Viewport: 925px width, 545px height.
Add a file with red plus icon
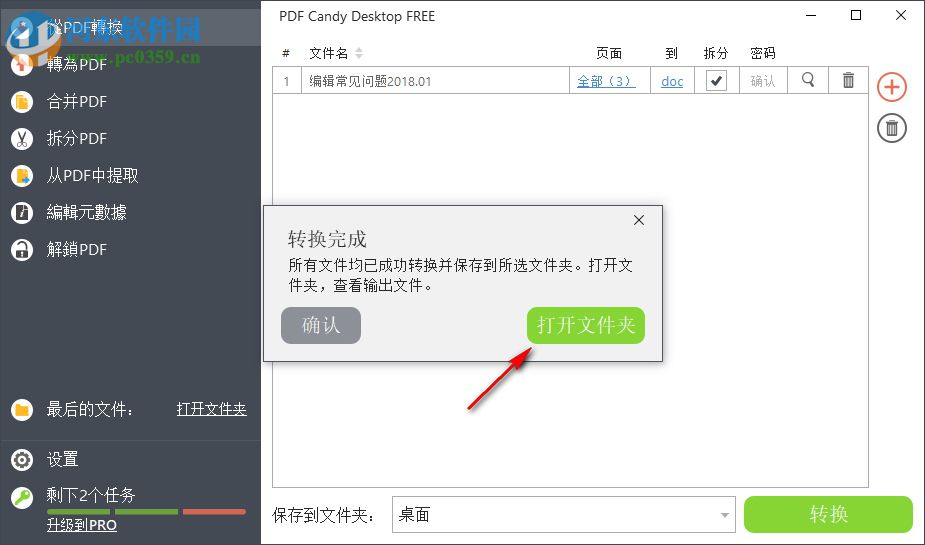(891, 87)
